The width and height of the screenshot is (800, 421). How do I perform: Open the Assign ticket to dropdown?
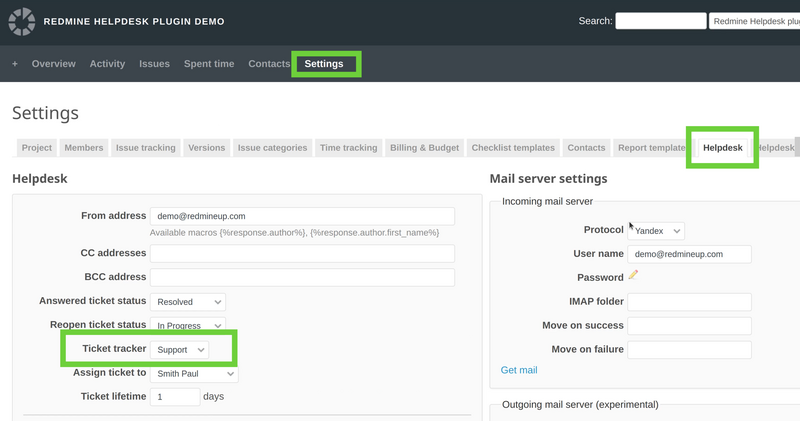coord(194,374)
